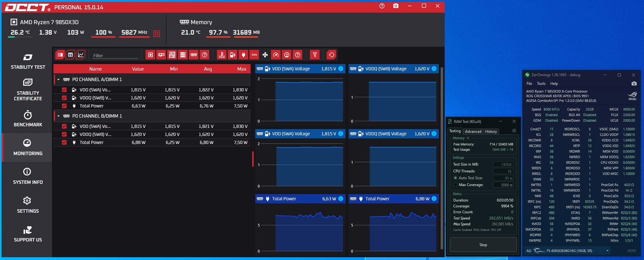The image size is (644, 260).
Task: Switch to the Advanced tab in RAM Test
Action: point(473,131)
